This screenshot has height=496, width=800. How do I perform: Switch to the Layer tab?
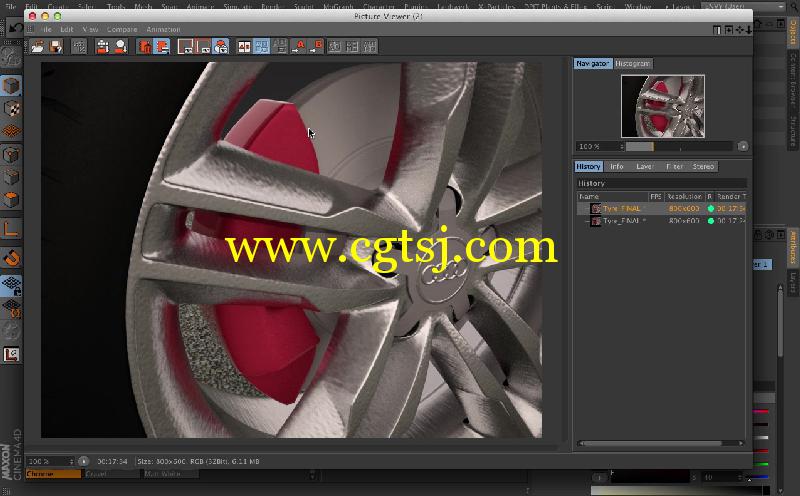point(644,166)
